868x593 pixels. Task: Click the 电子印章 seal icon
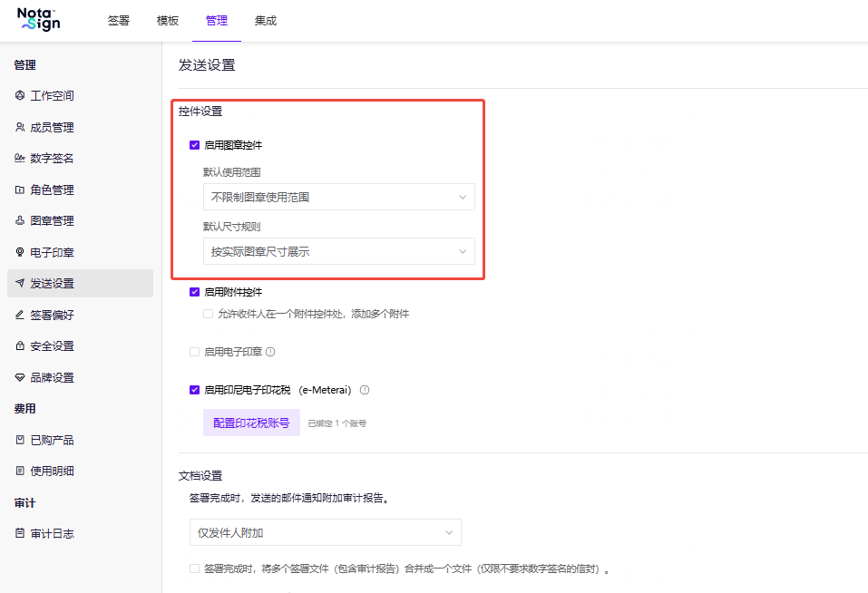pos(20,252)
